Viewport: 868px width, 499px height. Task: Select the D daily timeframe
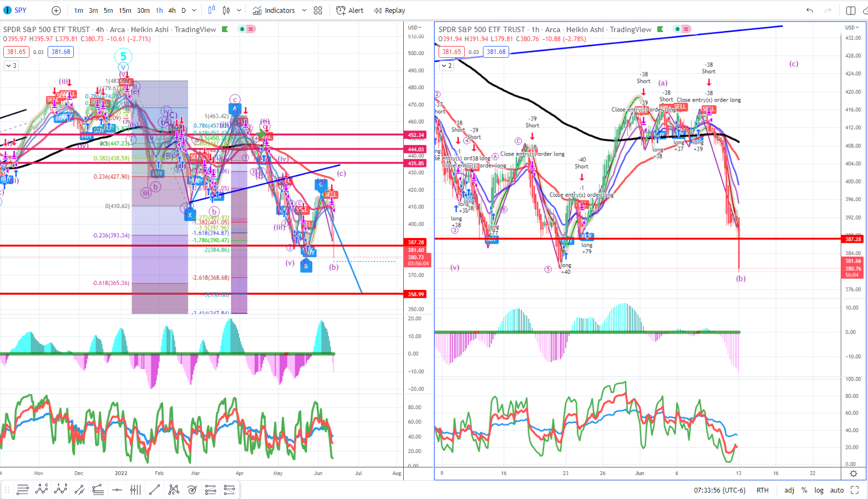point(183,10)
